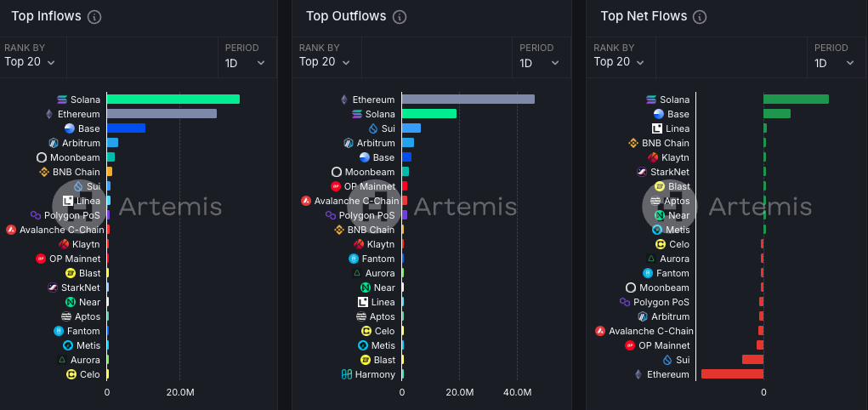Image resolution: width=868 pixels, height=410 pixels.
Task: Click the Solana bar in Top Inflows chart
Action: pos(173,100)
